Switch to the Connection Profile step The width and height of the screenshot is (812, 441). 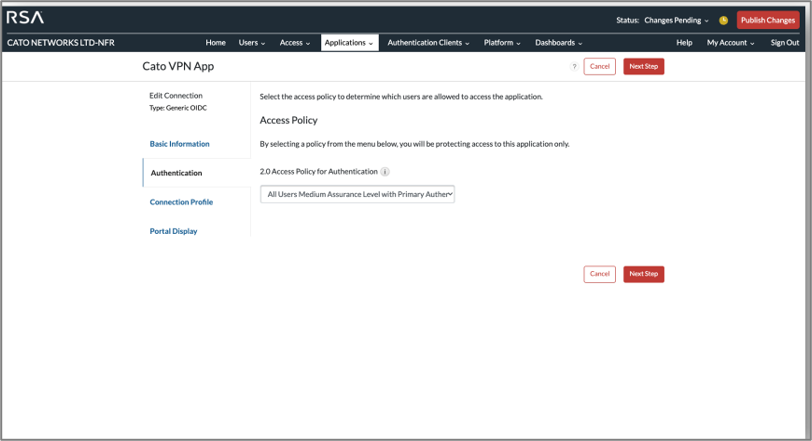pyautogui.click(x=181, y=202)
